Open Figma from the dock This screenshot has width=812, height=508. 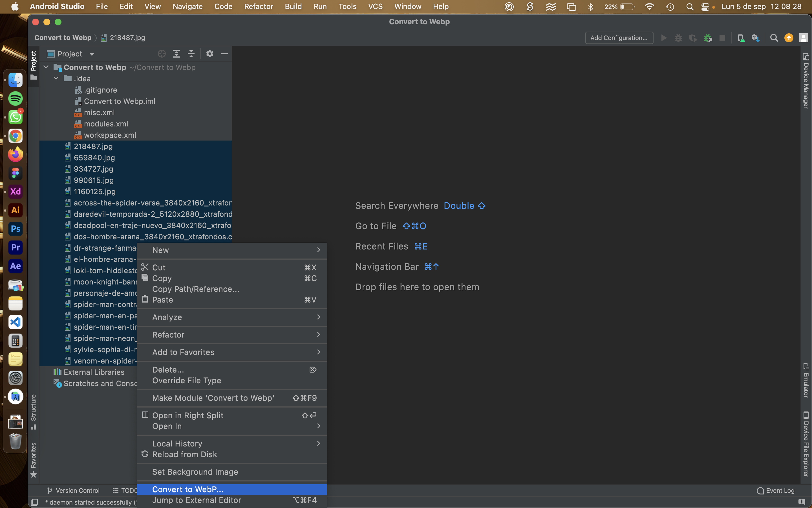click(16, 173)
